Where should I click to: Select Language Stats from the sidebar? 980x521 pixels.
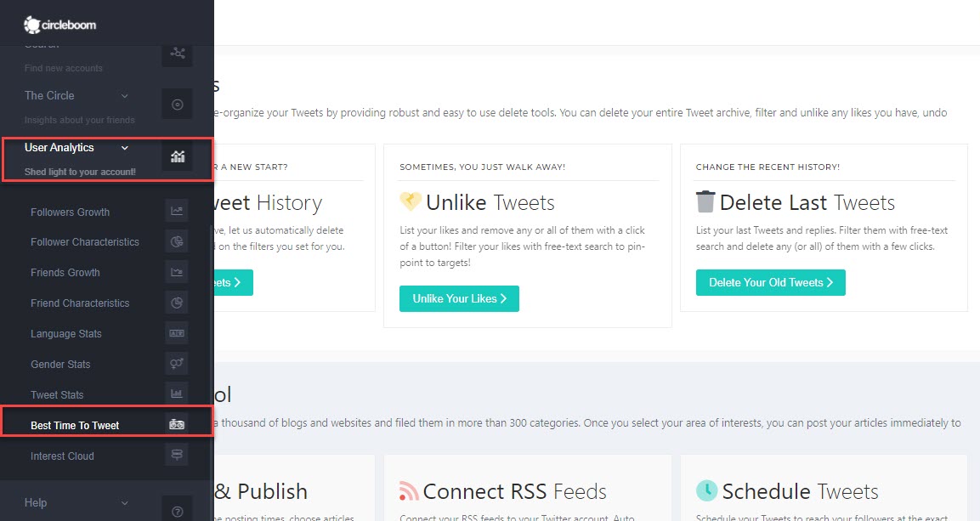(66, 333)
